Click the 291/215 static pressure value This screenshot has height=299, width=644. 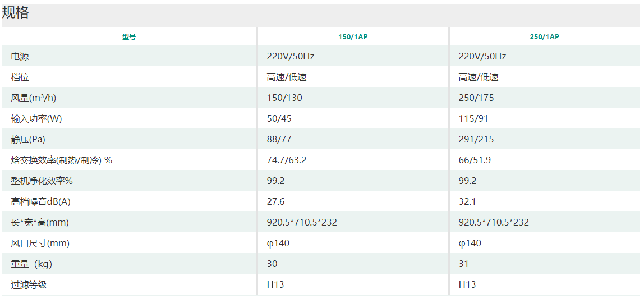click(x=476, y=140)
